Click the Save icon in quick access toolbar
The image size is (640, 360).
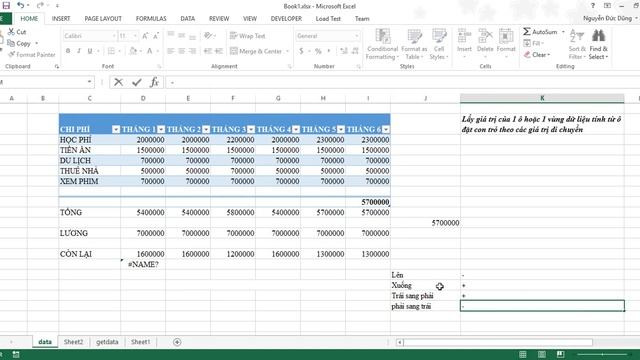6,6
